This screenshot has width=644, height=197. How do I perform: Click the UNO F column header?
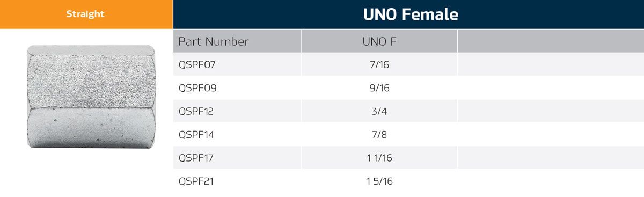pyautogui.click(x=379, y=41)
